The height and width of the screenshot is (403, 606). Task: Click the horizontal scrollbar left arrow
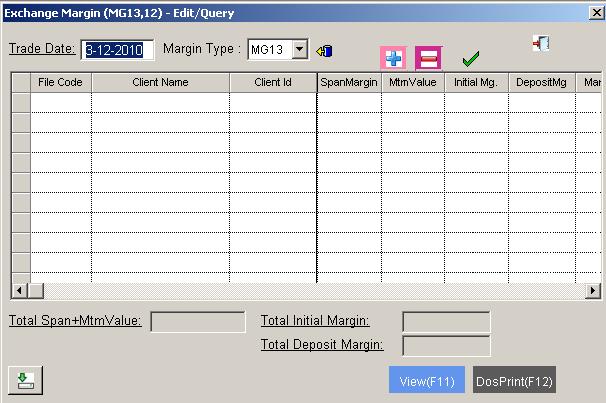point(18,290)
